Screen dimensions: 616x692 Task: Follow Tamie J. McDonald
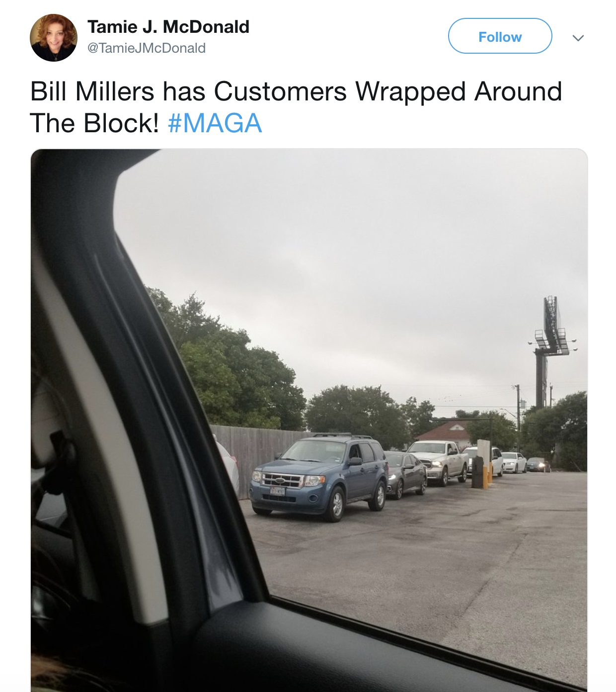tap(500, 36)
